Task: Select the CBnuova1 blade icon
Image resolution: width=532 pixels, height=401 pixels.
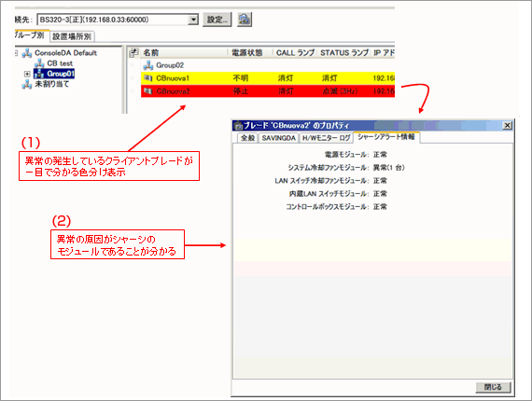Action: click(x=147, y=78)
